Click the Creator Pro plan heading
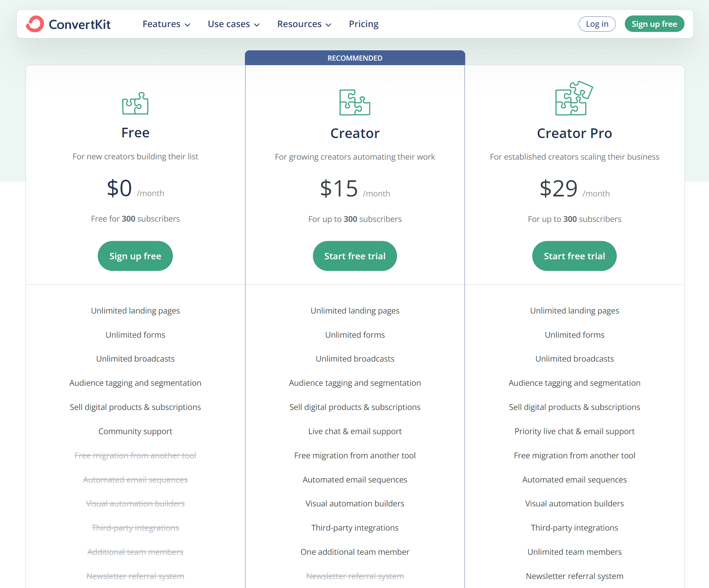This screenshot has width=709, height=588. [x=574, y=133]
